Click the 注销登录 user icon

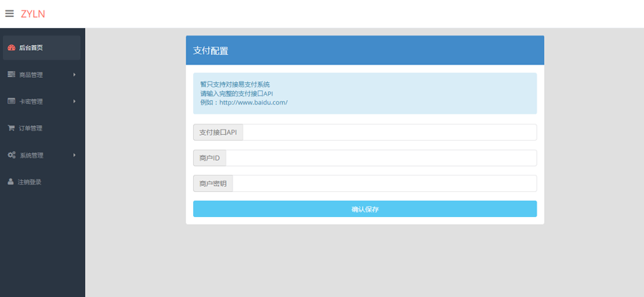coord(10,181)
